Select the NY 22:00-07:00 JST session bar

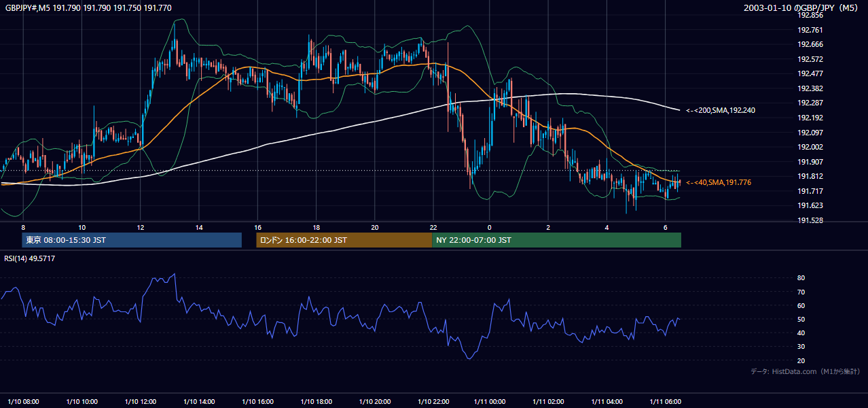[x=556, y=240]
